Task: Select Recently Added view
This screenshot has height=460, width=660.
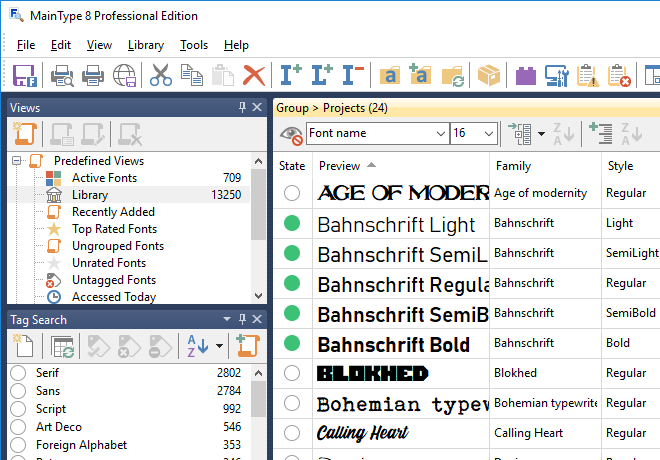Action: tap(113, 212)
